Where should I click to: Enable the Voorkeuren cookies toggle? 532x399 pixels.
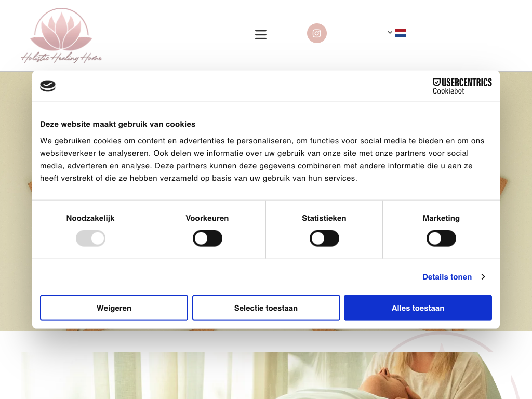207,238
